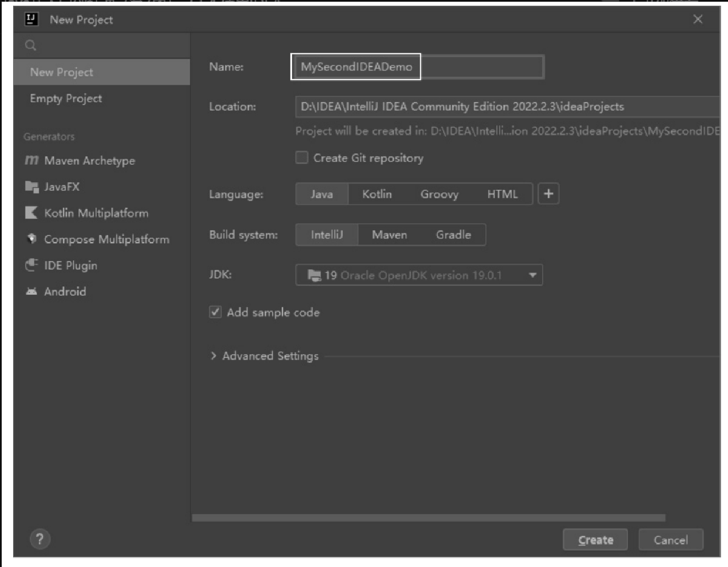Choose Maven build system
Viewport: 728px width, 567px height.
(x=389, y=235)
